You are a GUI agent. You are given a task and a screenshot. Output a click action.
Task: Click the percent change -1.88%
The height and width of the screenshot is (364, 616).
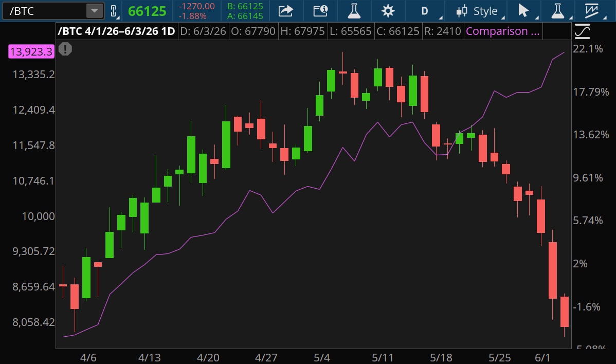click(x=192, y=16)
